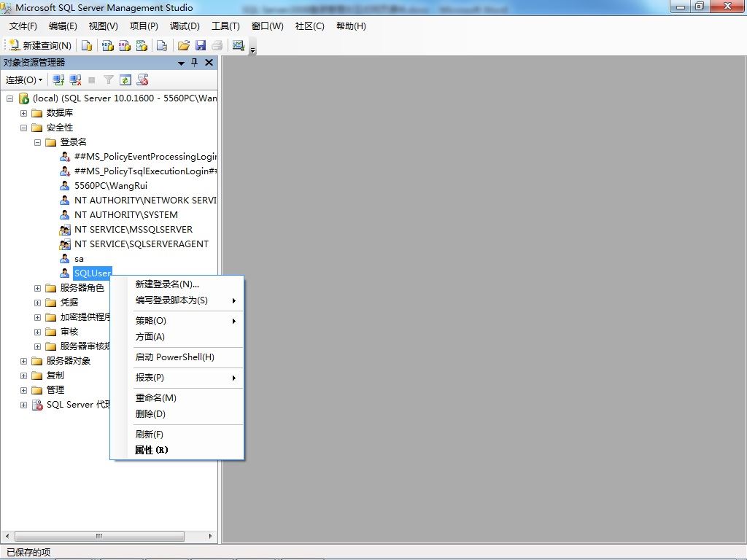This screenshot has height=560, width=747.
Task: Choose 属性(R) in the context menu
Action: click(x=177, y=450)
